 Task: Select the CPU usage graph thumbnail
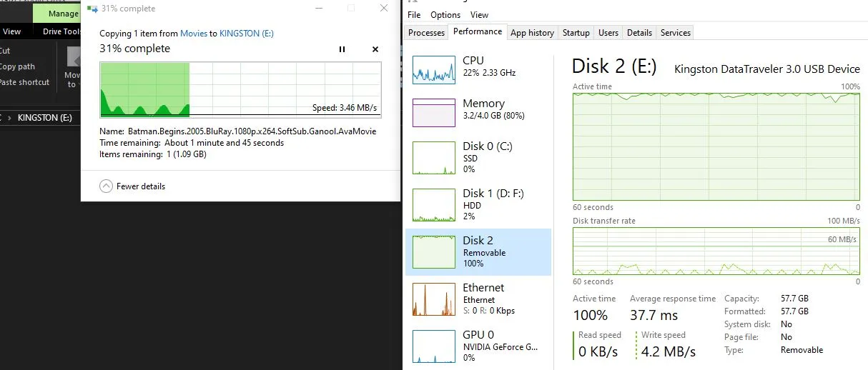(x=434, y=68)
